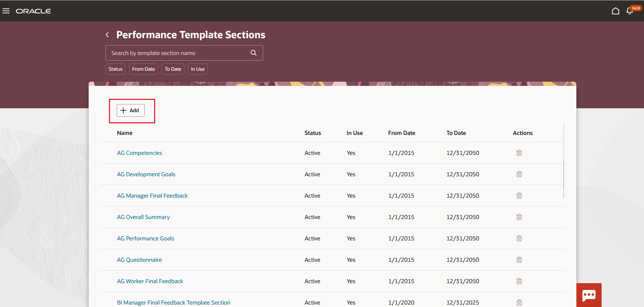
Task: Open the In Use filter chip
Action: 198,69
